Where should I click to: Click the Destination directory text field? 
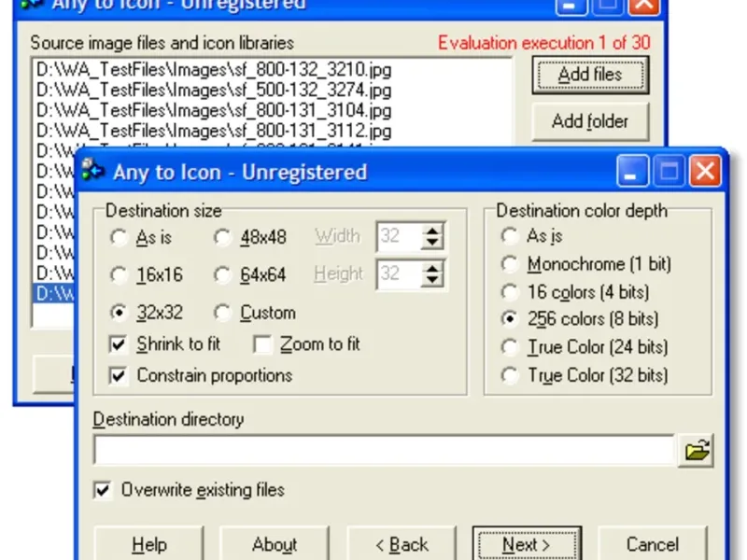click(384, 450)
